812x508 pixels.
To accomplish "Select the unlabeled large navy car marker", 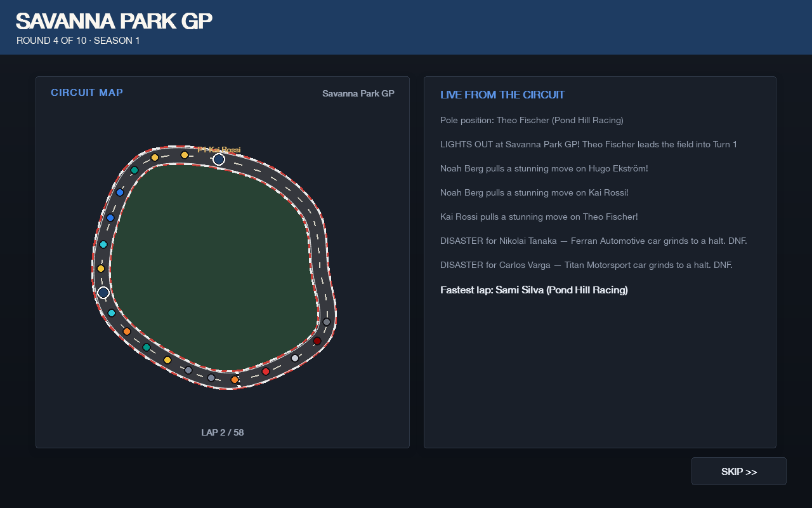I will coord(103,293).
